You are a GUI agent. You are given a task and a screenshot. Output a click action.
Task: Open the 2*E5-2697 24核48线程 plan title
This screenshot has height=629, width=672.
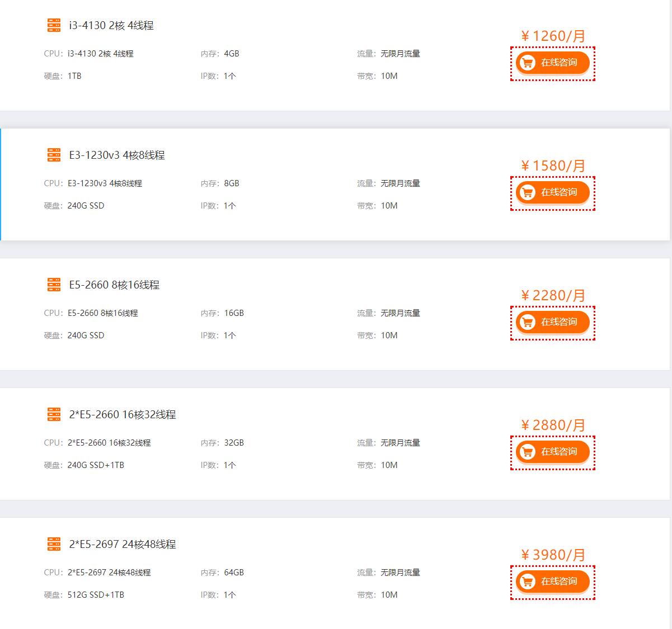123,544
